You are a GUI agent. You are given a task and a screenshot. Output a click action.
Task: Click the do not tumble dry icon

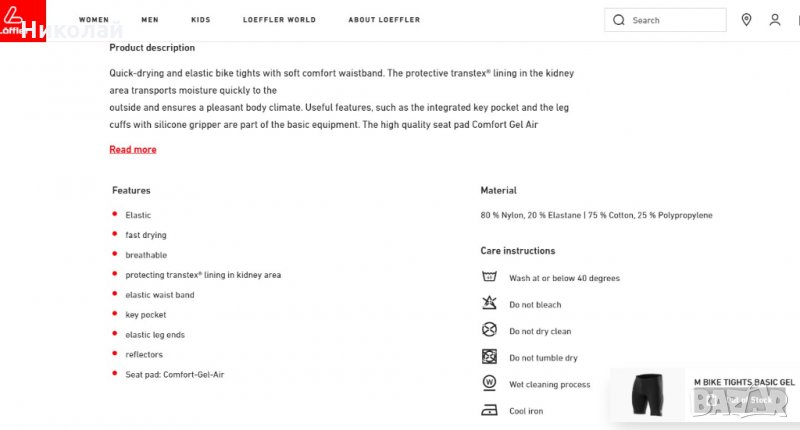[x=489, y=357]
